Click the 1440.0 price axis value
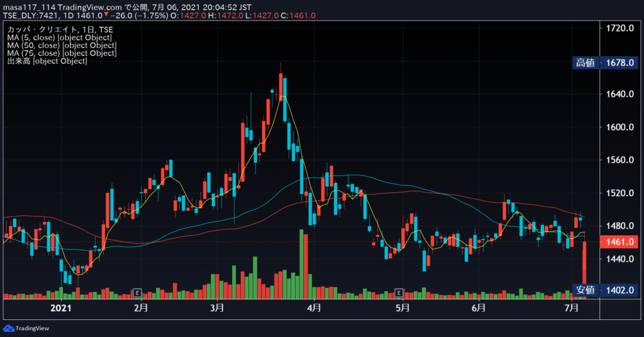 (619, 258)
